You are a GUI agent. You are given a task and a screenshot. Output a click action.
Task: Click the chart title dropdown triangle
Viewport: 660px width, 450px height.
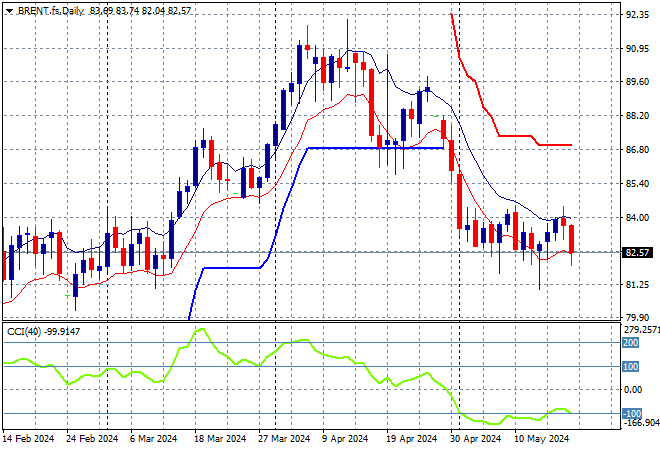click(x=9, y=11)
